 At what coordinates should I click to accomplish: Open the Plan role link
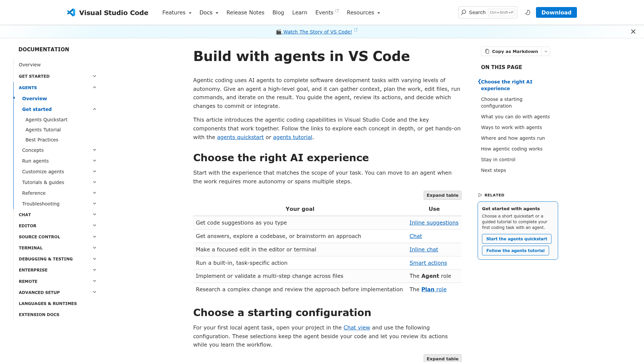pos(434,290)
